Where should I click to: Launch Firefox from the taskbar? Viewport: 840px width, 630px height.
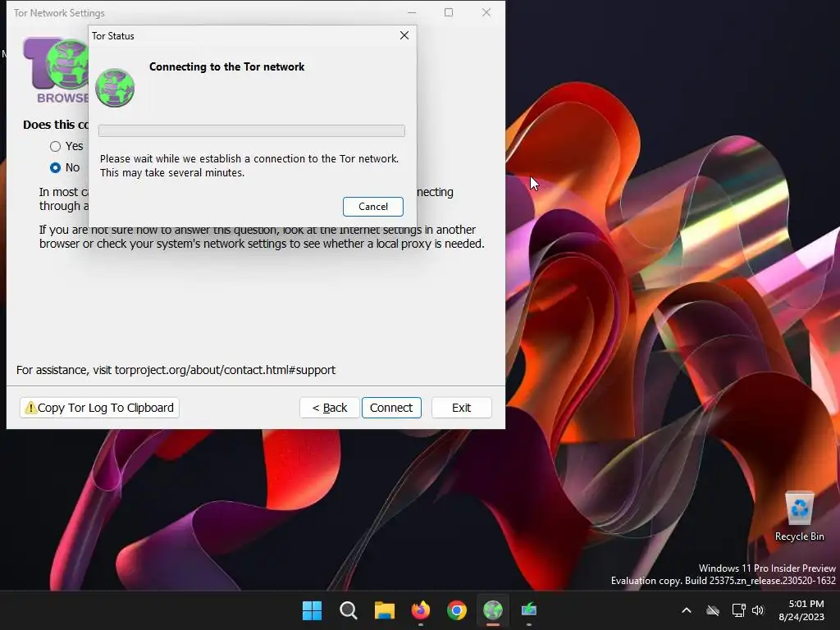point(421,610)
